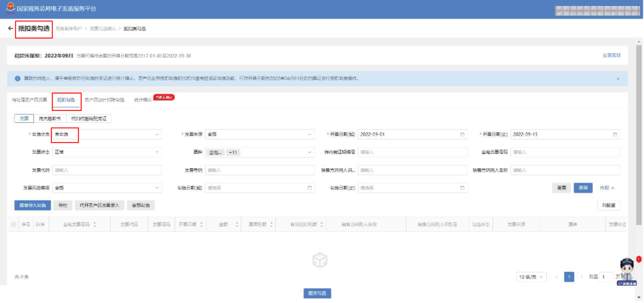
Task: Open the 10条/页 page size dropdown
Action: tap(531, 277)
